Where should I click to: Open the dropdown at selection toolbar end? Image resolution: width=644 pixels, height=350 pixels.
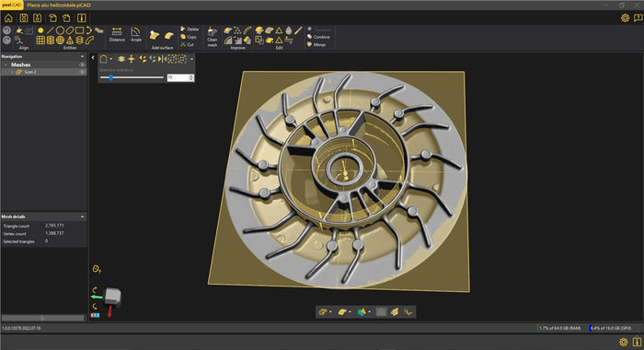click(x=191, y=59)
